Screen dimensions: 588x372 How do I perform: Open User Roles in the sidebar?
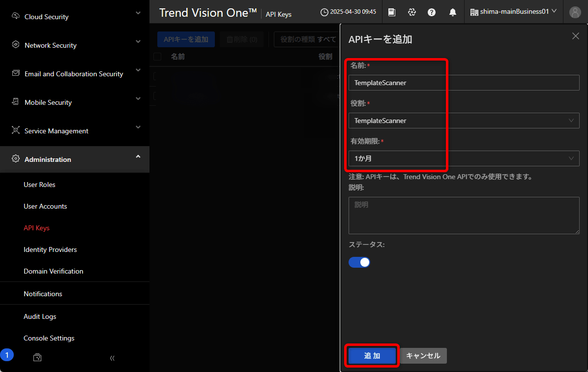pos(39,185)
